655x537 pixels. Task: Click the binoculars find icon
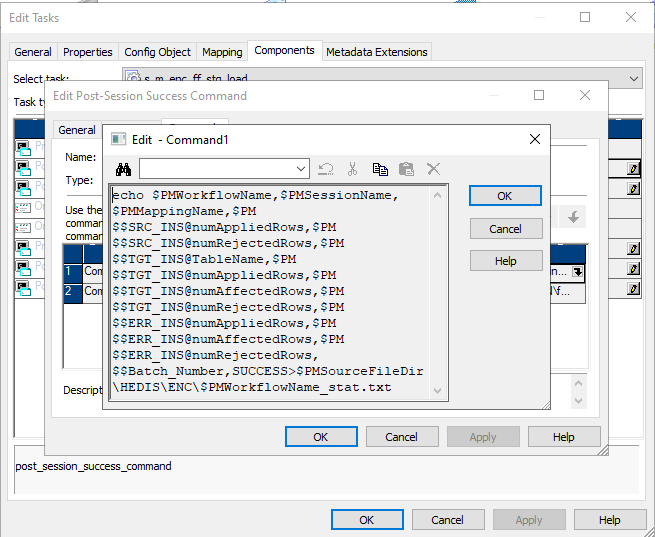coord(124,169)
